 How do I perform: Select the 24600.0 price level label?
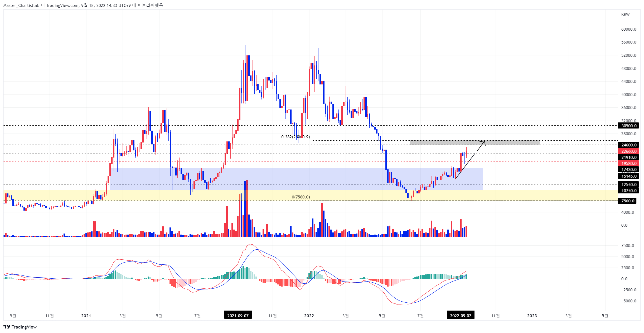pyautogui.click(x=628, y=145)
